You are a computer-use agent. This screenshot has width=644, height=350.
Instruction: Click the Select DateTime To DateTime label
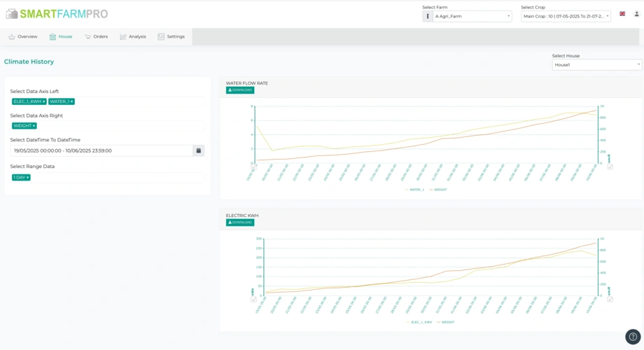point(45,140)
